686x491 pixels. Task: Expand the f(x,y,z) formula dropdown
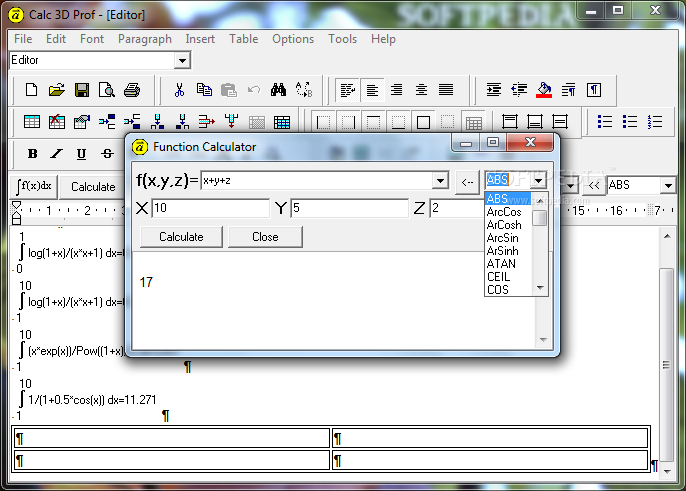(x=440, y=180)
